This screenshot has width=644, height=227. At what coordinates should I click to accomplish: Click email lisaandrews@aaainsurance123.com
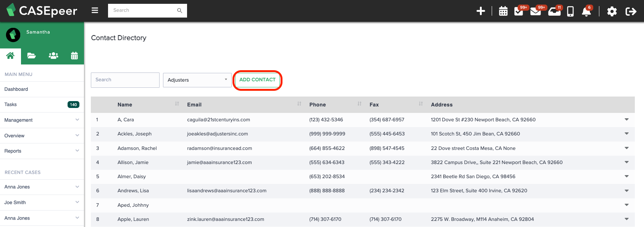[227, 191]
